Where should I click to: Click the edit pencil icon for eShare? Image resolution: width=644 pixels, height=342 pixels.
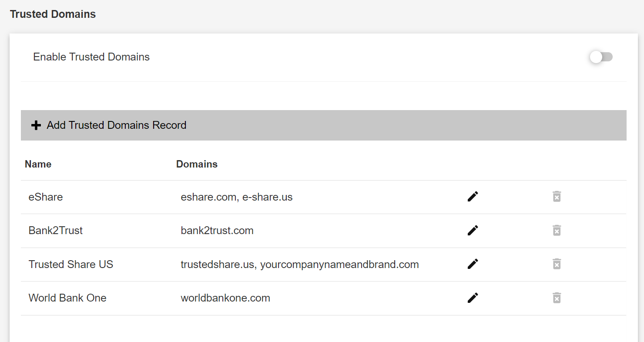473,196
